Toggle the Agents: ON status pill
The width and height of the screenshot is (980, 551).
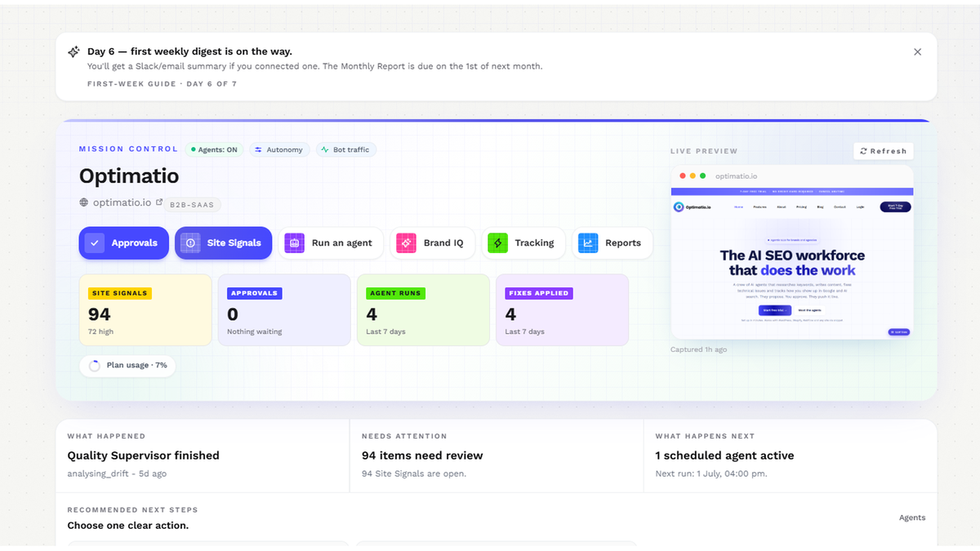click(x=214, y=149)
